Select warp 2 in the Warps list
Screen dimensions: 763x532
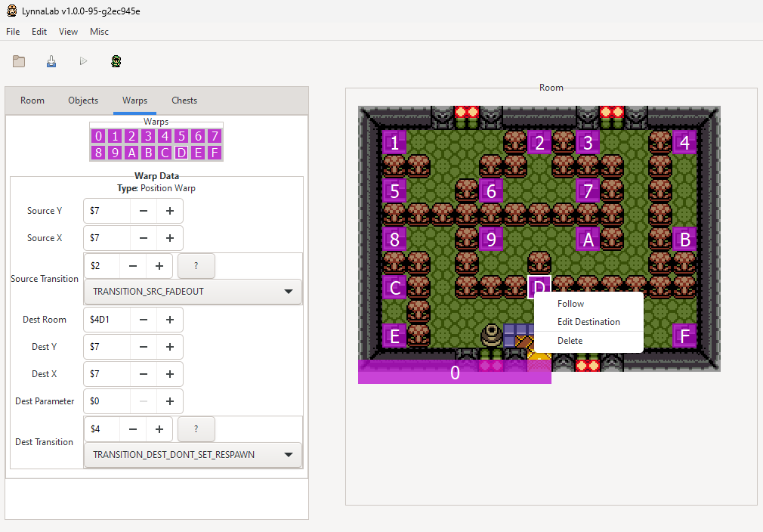coord(131,136)
